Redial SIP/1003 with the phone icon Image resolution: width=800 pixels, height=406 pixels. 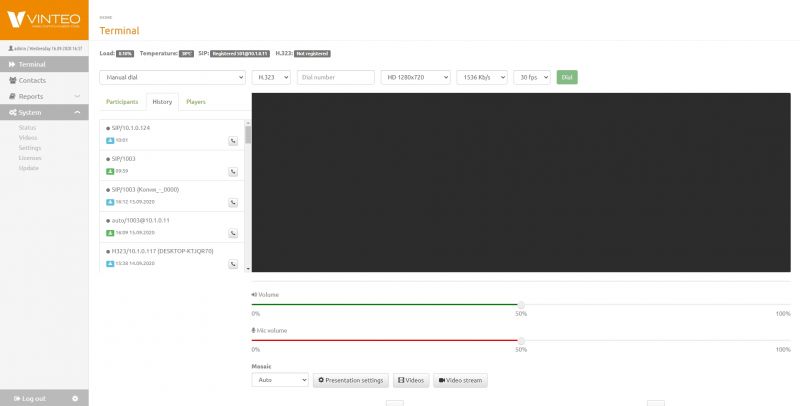233,172
